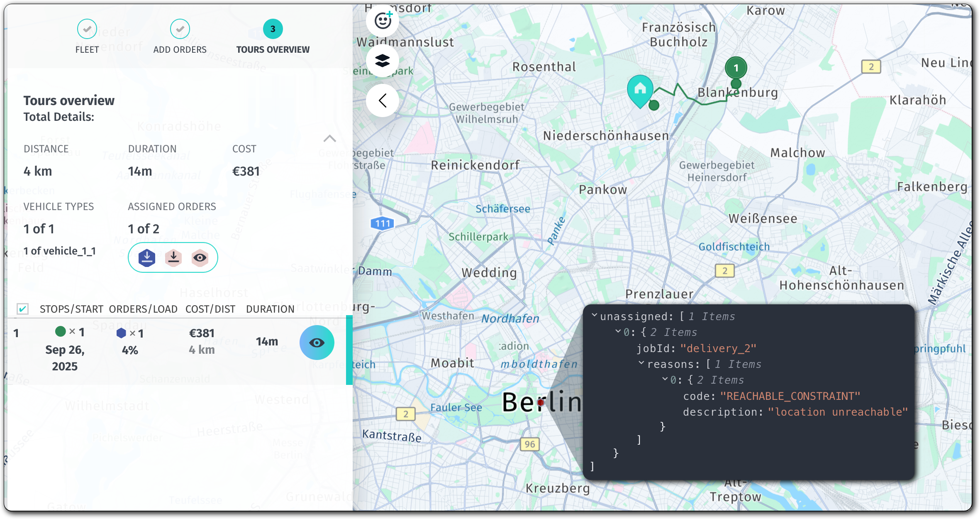Click the ORDERS/LOAD column header
The width and height of the screenshot is (980, 519).
coord(143,309)
